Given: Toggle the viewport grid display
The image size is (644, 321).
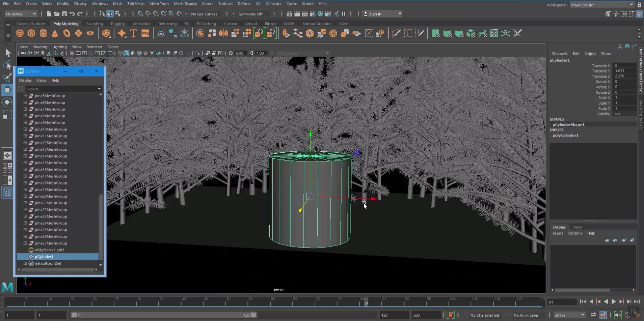Looking at the screenshot, I should 72,53.
